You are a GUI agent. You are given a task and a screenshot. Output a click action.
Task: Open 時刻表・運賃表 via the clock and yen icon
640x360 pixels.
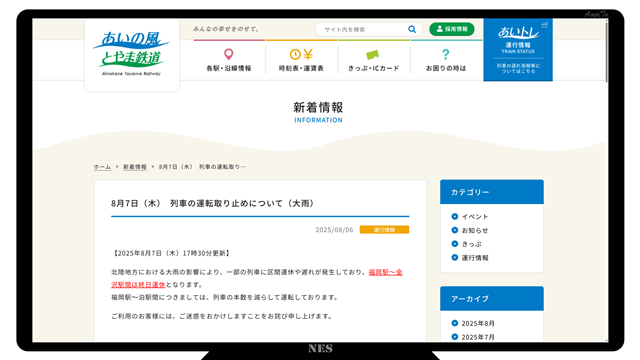tap(301, 54)
